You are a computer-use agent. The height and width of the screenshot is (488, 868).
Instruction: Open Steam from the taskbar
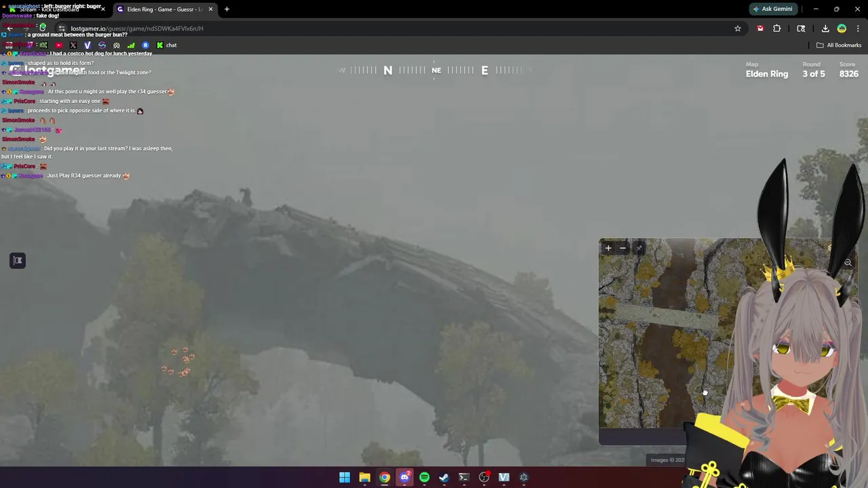444,477
